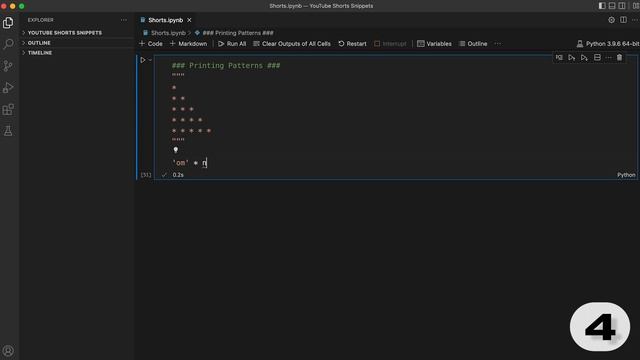Toggle primary side bar visibility
Image resolution: width=640 pixels, height=360 pixels.
point(602,6)
